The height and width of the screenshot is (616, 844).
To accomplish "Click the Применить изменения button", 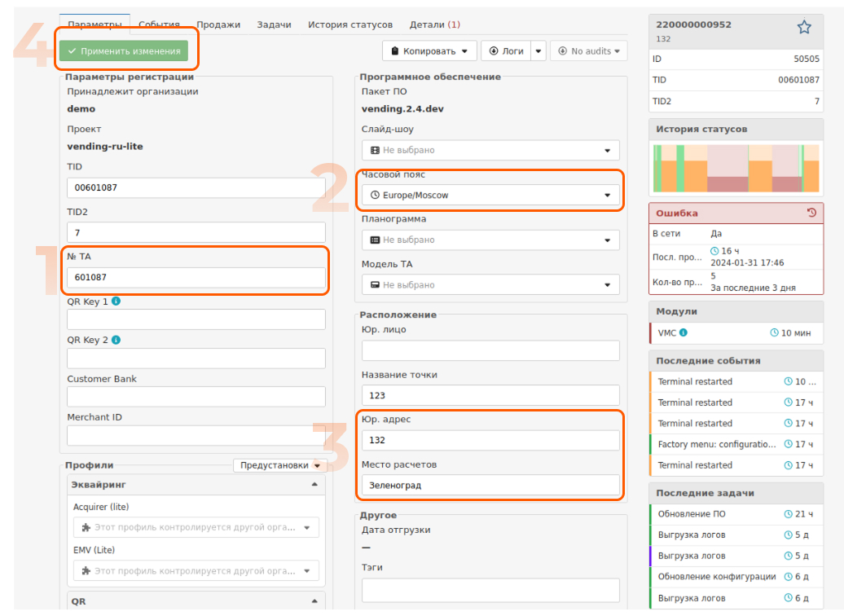I will tap(124, 51).
